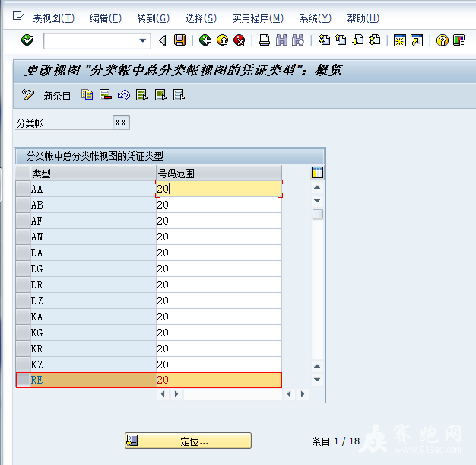Select the AF row selector
The width and height of the screenshot is (476, 465).
point(23,221)
